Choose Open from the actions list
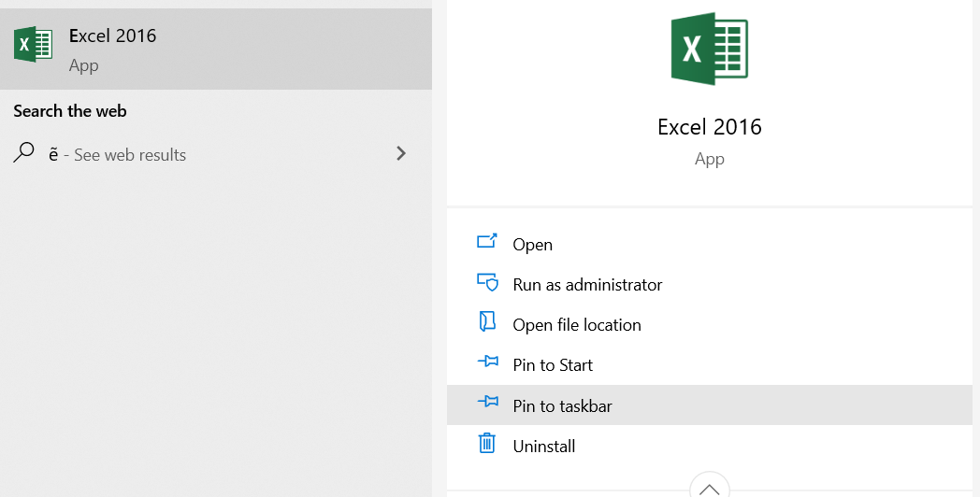 (532, 245)
